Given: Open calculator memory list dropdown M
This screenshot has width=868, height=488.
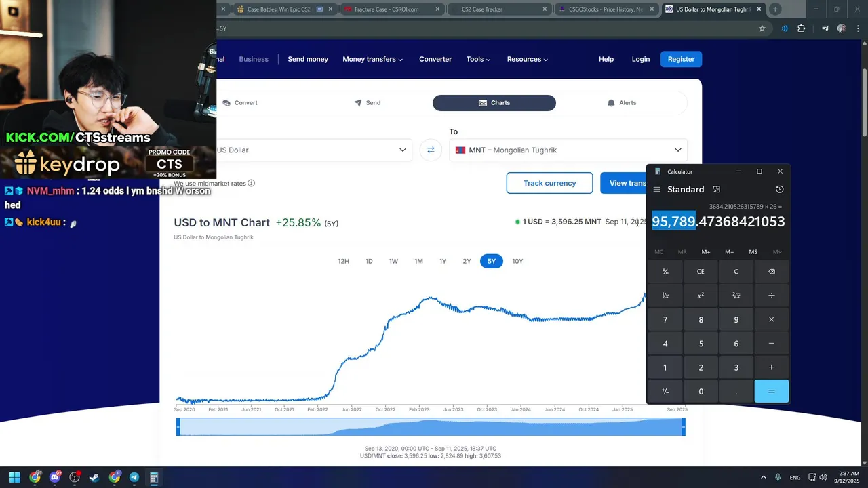Looking at the screenshot, I should point(777,252).
